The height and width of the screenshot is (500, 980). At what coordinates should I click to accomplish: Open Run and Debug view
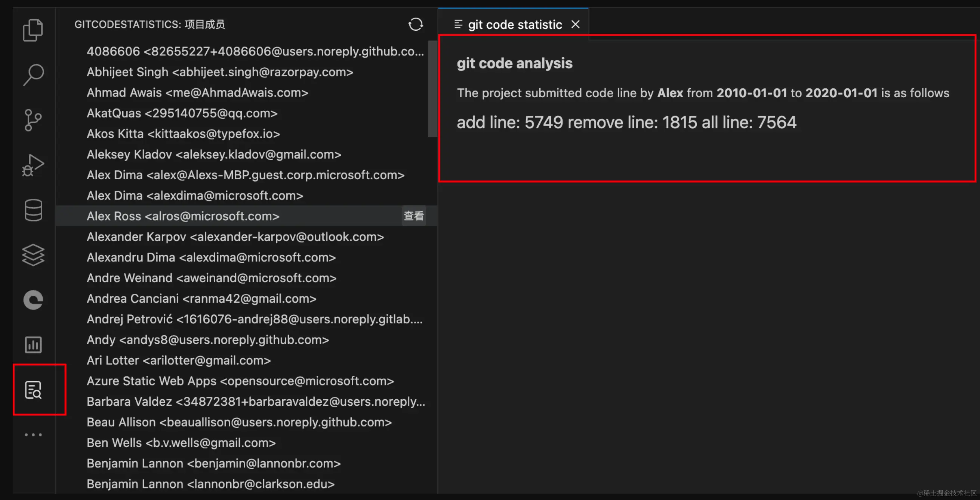click(x=33, y=165)
